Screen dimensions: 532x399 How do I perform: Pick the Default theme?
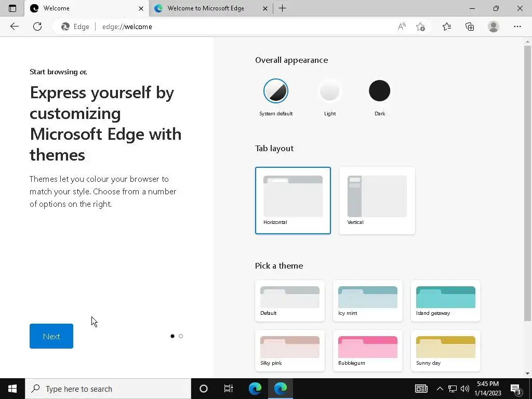[x=290, y=301]
